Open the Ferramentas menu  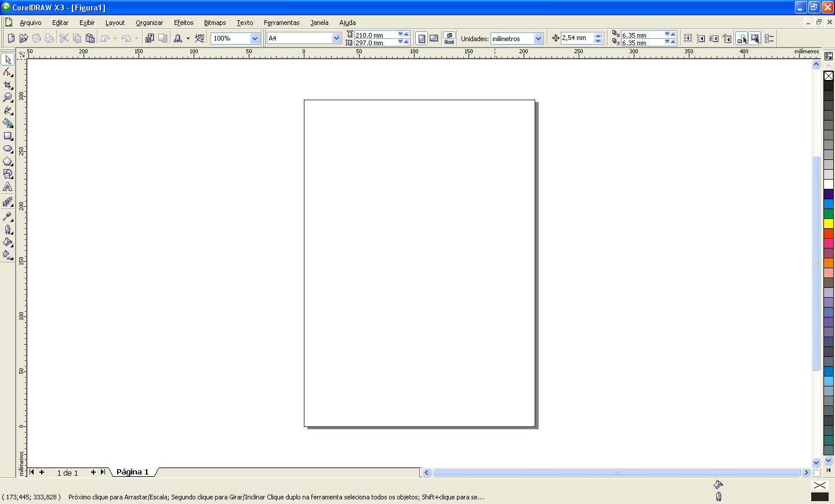282,23
